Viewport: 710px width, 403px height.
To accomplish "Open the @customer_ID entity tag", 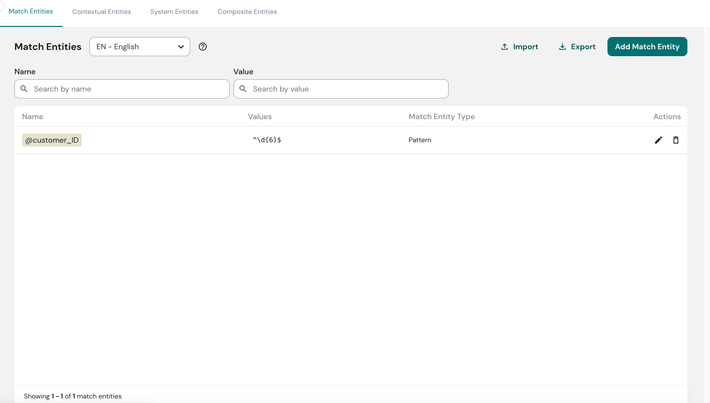I will [x=52, y=140].
